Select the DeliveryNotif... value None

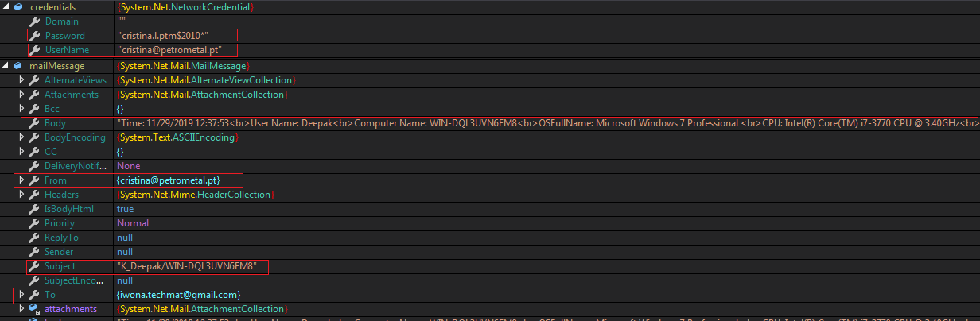(128, 166)
